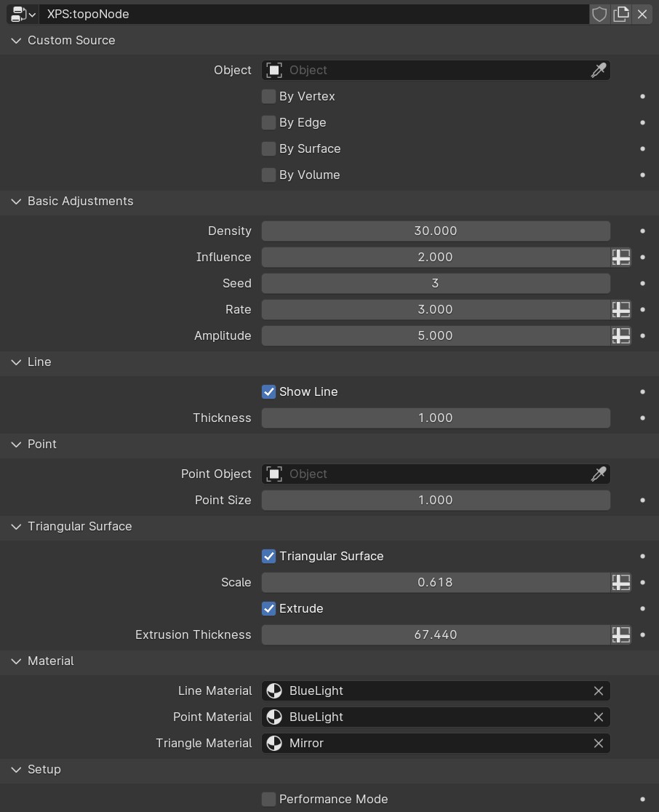The width and height of the screenshot is (659, 812).
Task: Collapse the Basic Adjustments panel
Action: point(16,201)
